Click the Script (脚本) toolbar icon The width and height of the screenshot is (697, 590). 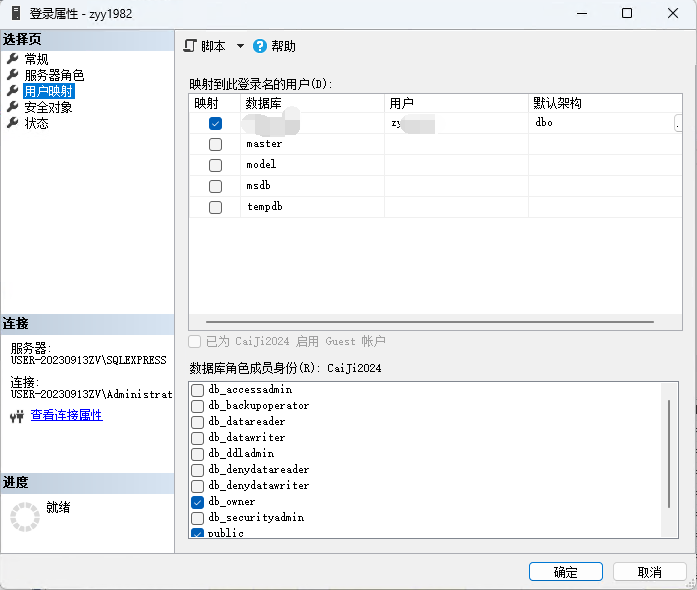(x=190, y=46)
